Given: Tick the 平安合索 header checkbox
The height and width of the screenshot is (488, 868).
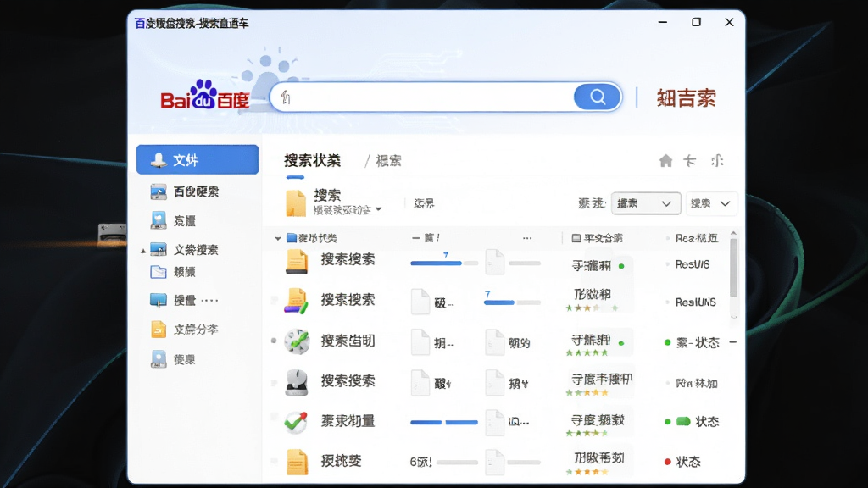Looking at the screenshot, I should [x=576, y=238].
